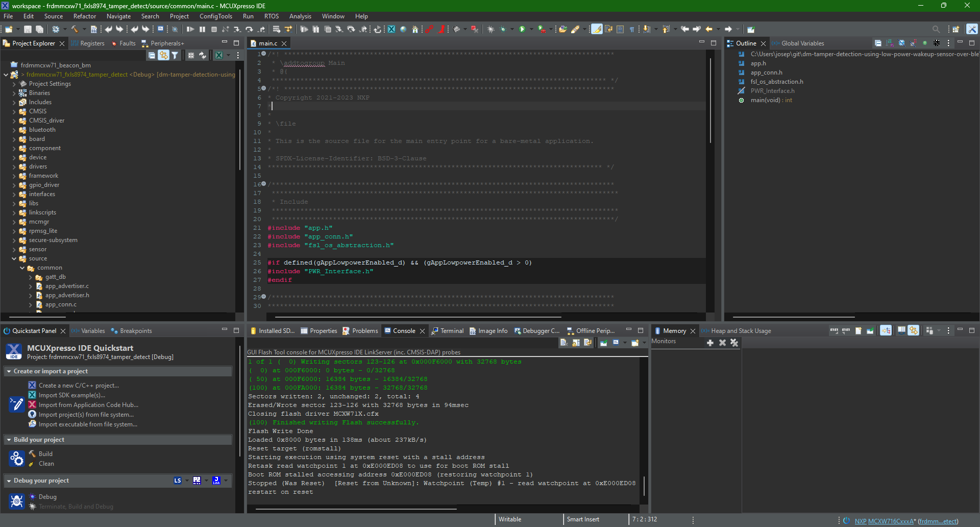This screenshot has height=527, width=980.
Task: Click Import SDK example(s) link
Action: [72, 395]
